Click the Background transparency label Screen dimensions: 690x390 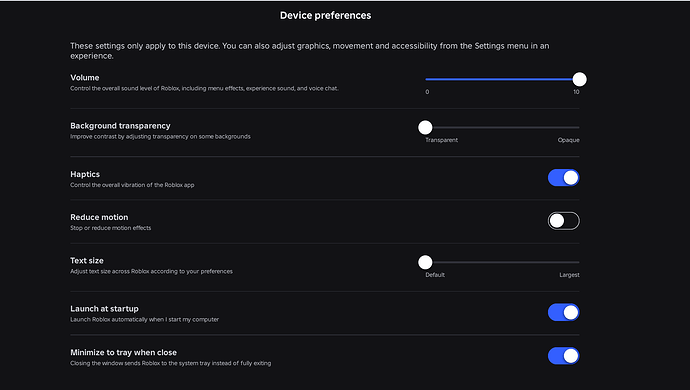120,126
